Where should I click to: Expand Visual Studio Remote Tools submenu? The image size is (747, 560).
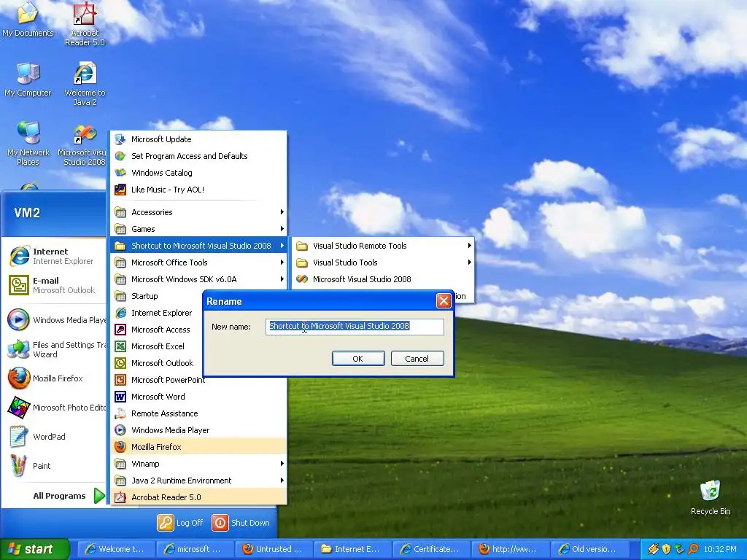click(383, 246)
